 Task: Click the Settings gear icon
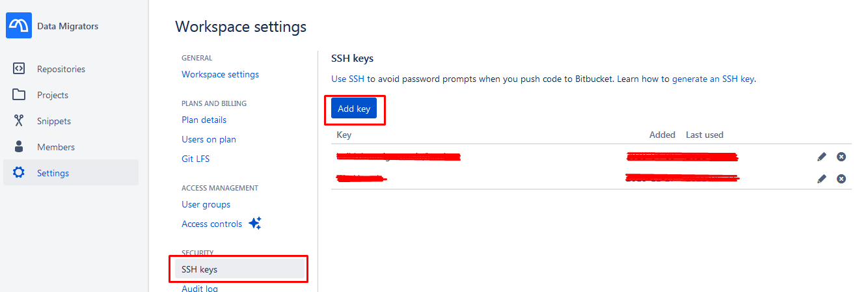coord(19,173)
